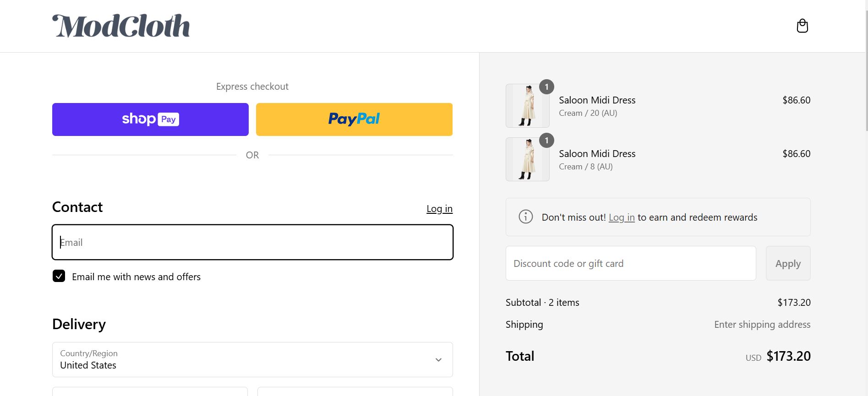Click the discount code or gift card field

pos(630,263)
